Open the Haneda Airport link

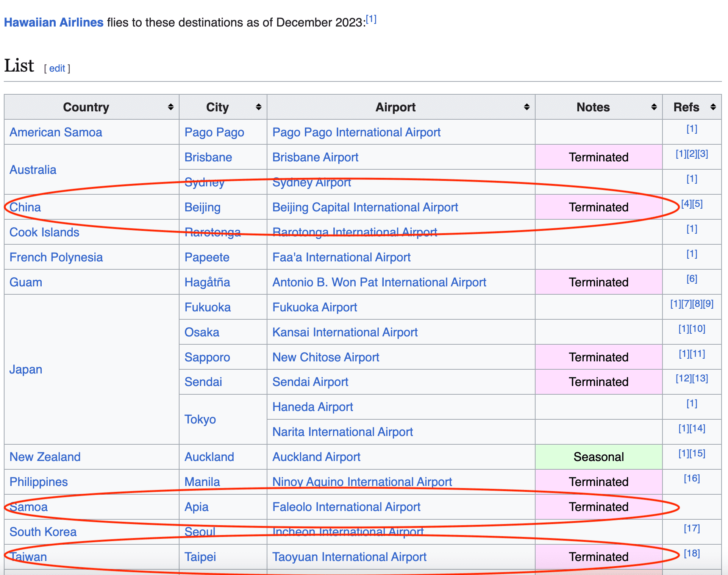pyautogui.click(x=312, y=407)
